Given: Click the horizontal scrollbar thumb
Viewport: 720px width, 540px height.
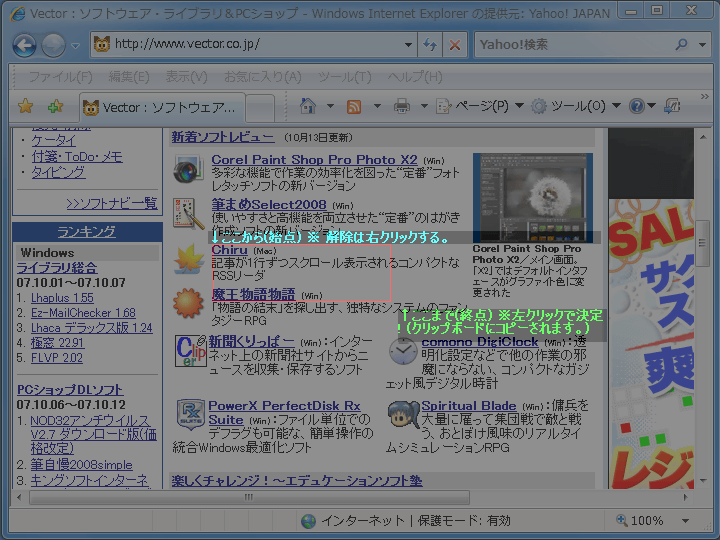Looking at the screenshot, I should pos(249,497).
